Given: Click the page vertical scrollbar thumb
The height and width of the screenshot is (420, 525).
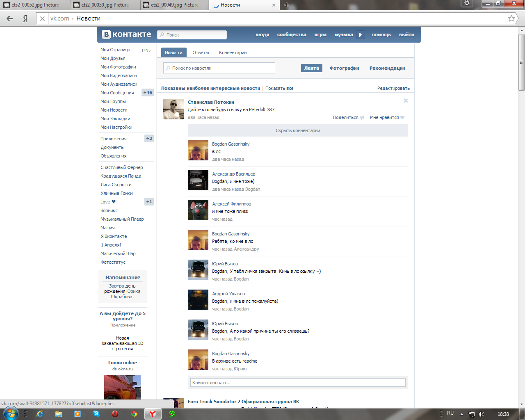Looking at the screenshot, I should point(521,62).
